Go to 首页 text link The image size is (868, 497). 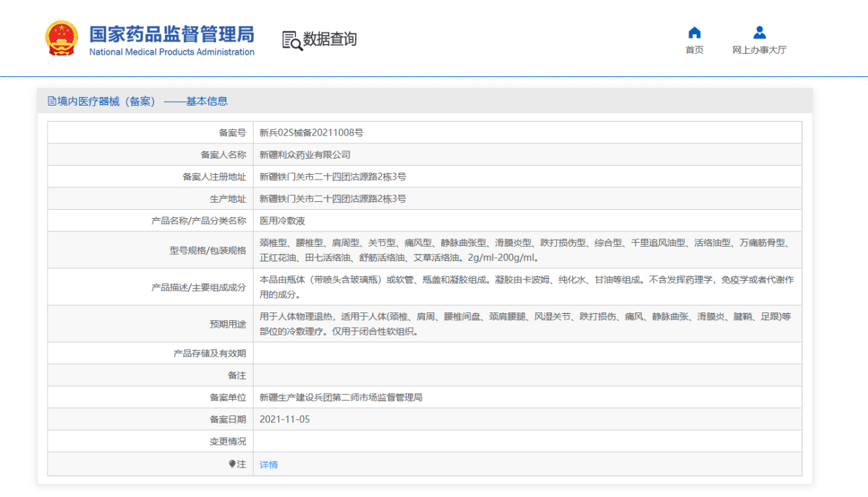[x=694, y=50]
